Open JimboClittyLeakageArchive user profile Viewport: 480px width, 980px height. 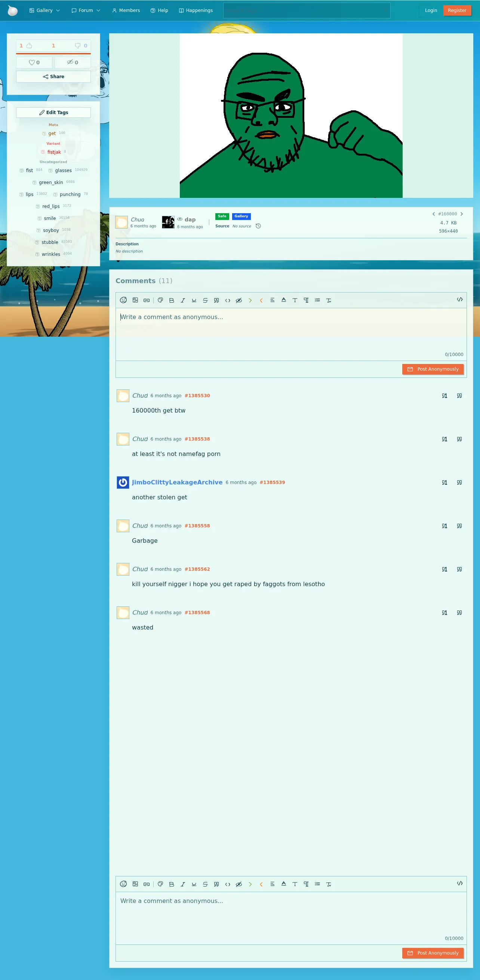click(x=177, y=483)
